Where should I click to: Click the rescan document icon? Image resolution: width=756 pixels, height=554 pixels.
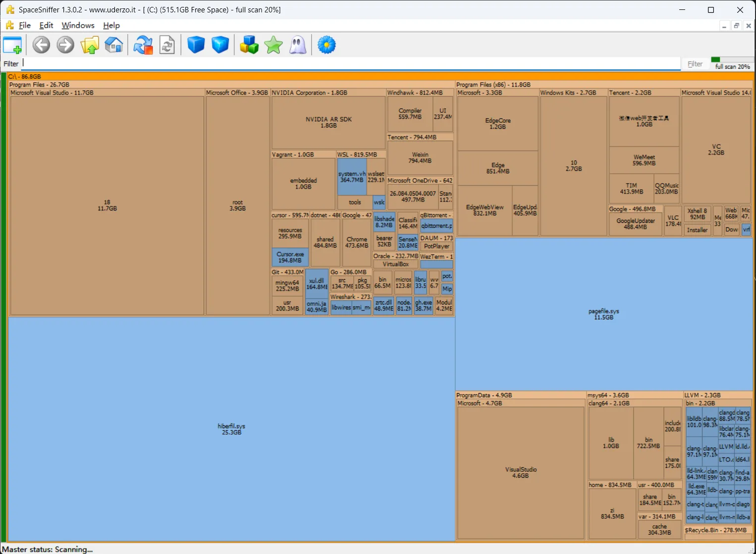(167, 45)
